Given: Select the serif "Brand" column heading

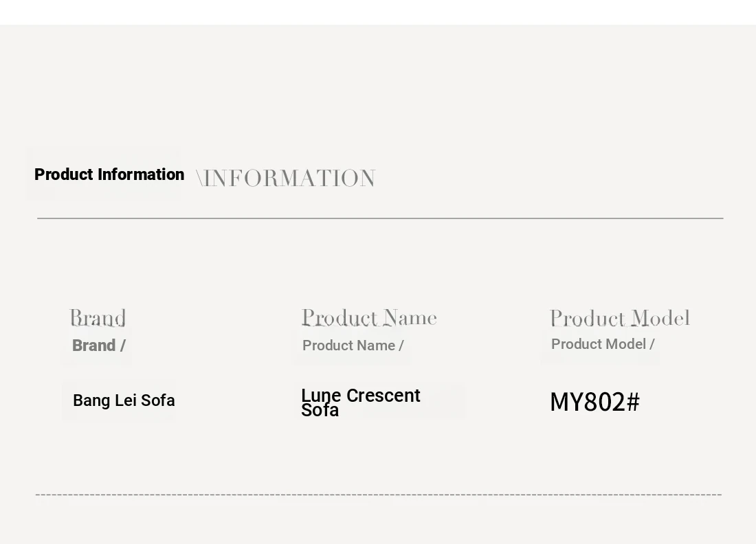Looking at the screenshot, I should [98, 318].
